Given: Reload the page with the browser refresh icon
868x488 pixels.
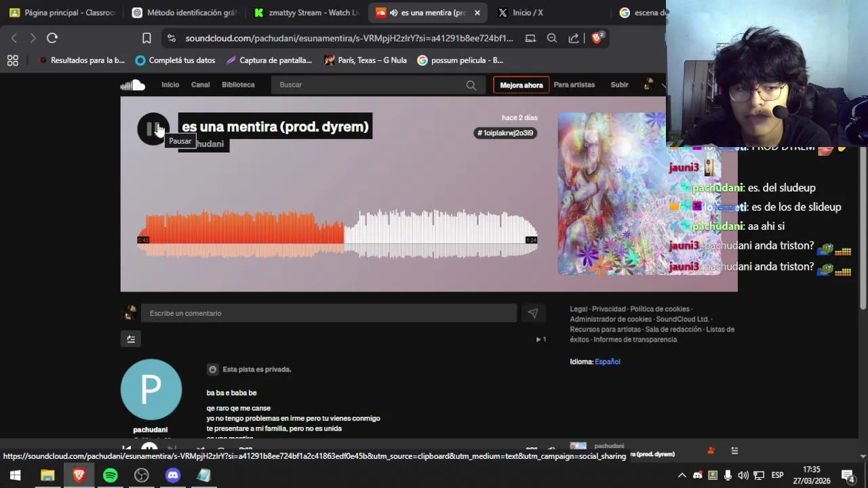Looking at the screenshot, I should point(52,38).
